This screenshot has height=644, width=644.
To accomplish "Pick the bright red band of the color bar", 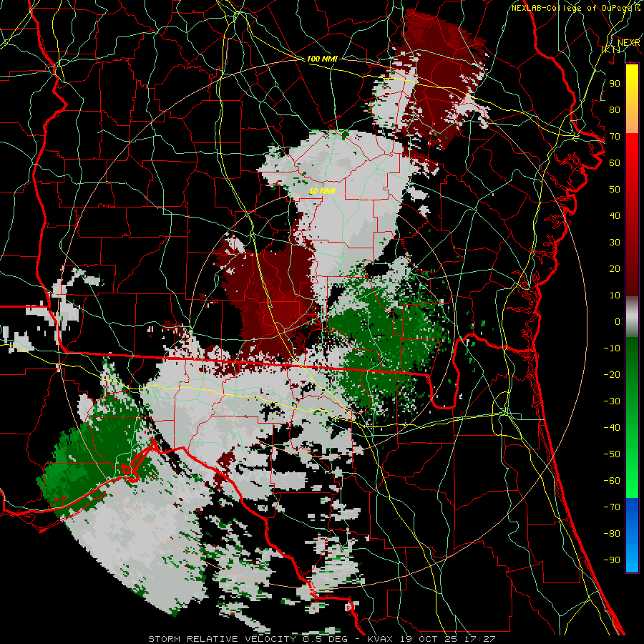I will click(x=632, y=150).
